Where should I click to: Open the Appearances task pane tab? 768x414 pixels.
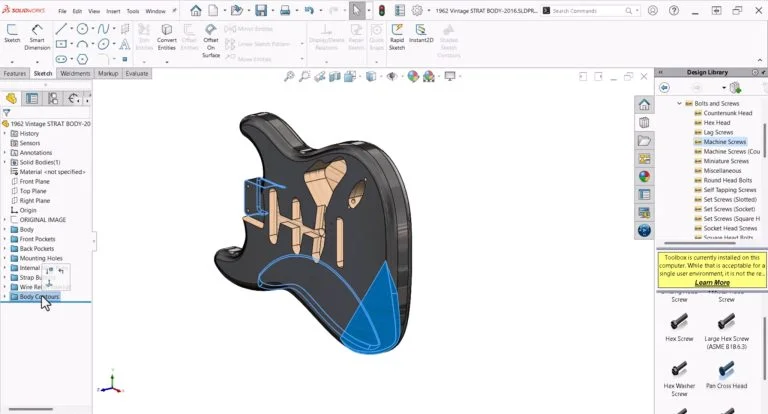tap(645, 177)
